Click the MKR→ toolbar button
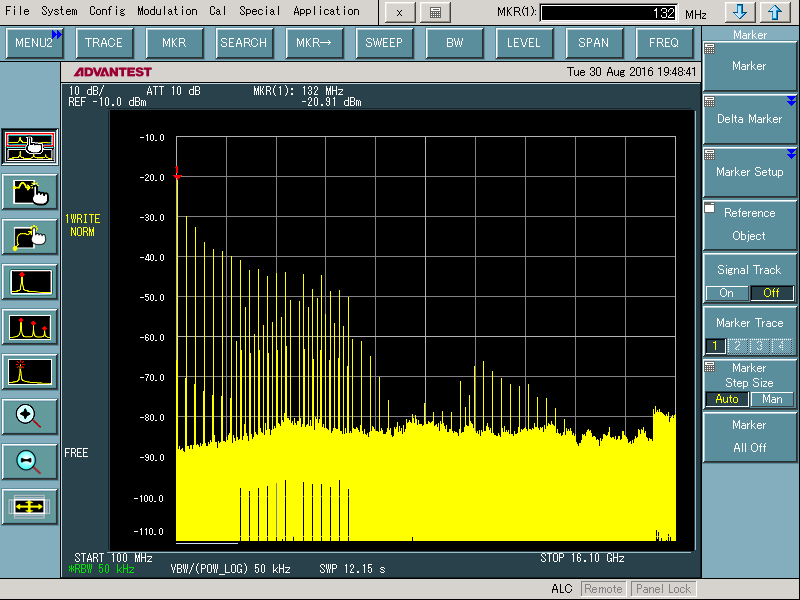Viewport: 800px width, 600px height. tap(314, 43)
